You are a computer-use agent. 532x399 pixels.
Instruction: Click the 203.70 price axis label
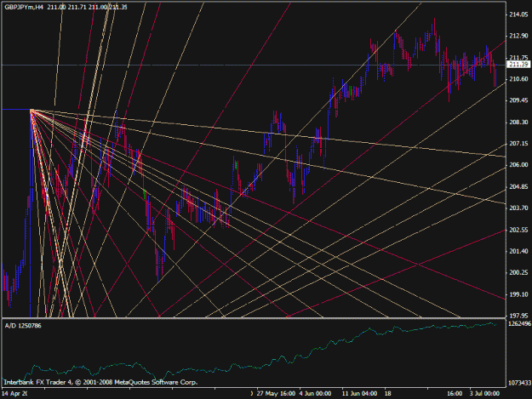click(518, 208)
